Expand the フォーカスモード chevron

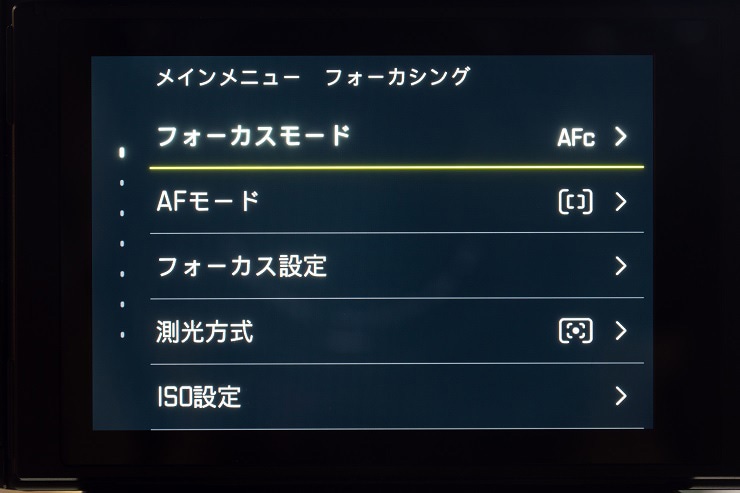[621, 137]
